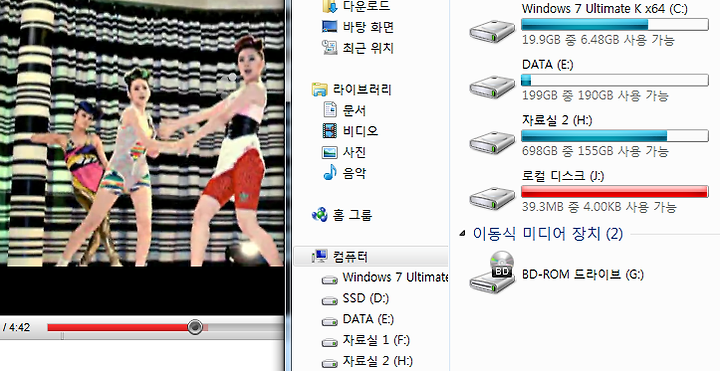Click the DATA (E:) hard drive icon in main pane

(492, 86)
